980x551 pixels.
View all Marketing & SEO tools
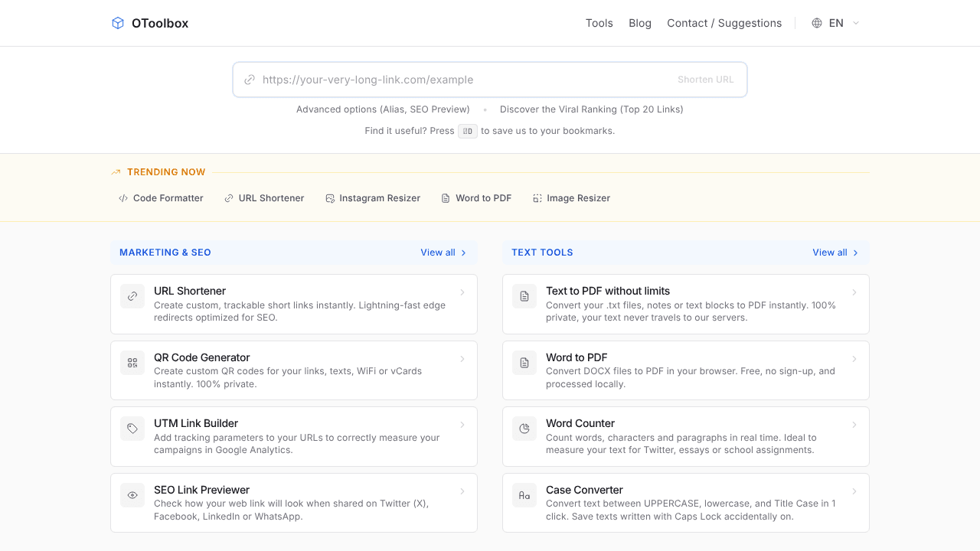[443, 253]
